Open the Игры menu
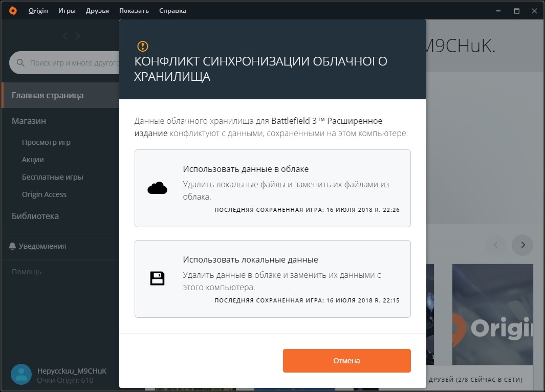 tap(67, 11)
